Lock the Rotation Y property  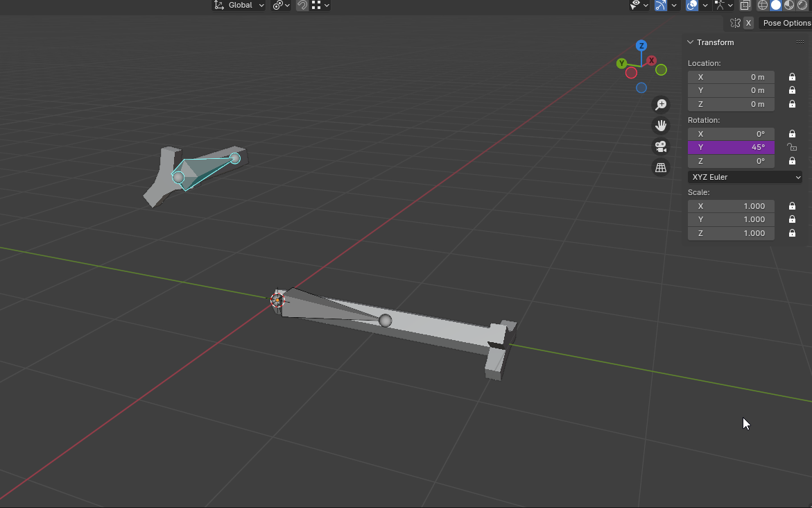792,147
